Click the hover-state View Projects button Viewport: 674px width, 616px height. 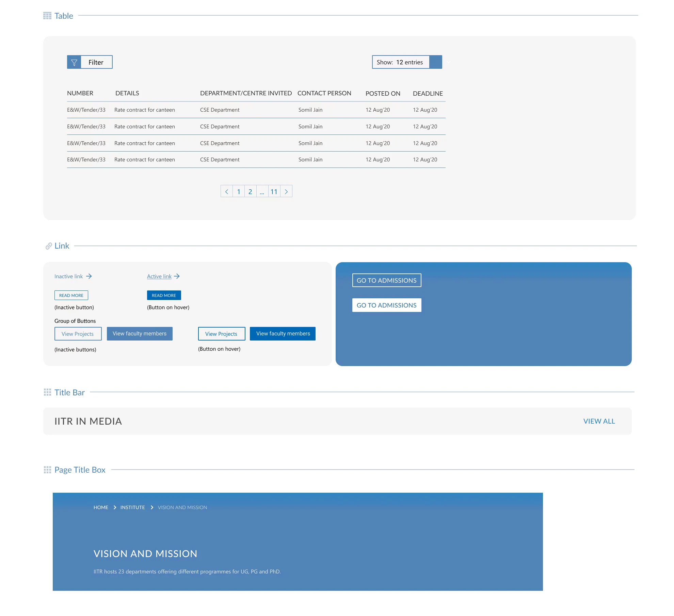(222, 334)
